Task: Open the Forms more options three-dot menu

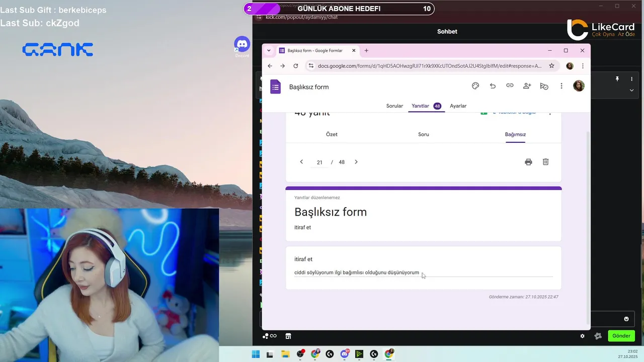Action: 561,86
